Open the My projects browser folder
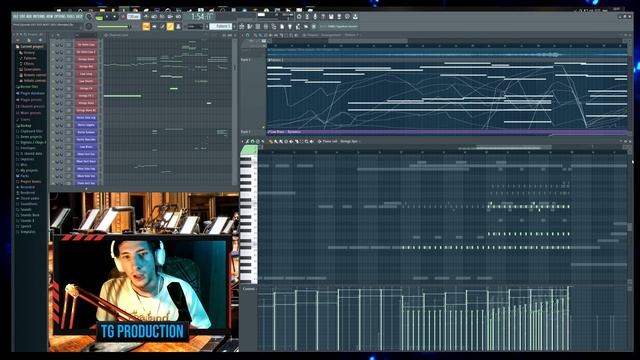640x360 pixels. click(x=27, y=170)
